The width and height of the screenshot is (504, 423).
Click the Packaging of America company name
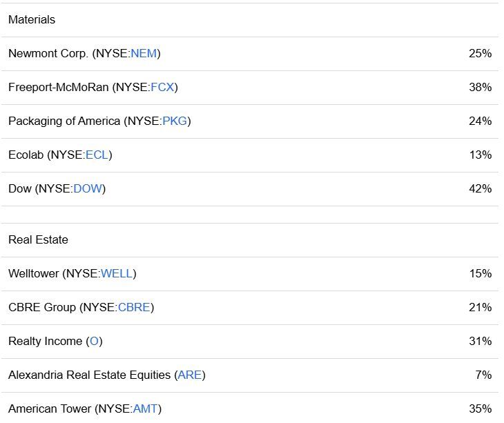pyautogui.click(x=64, y=121)
